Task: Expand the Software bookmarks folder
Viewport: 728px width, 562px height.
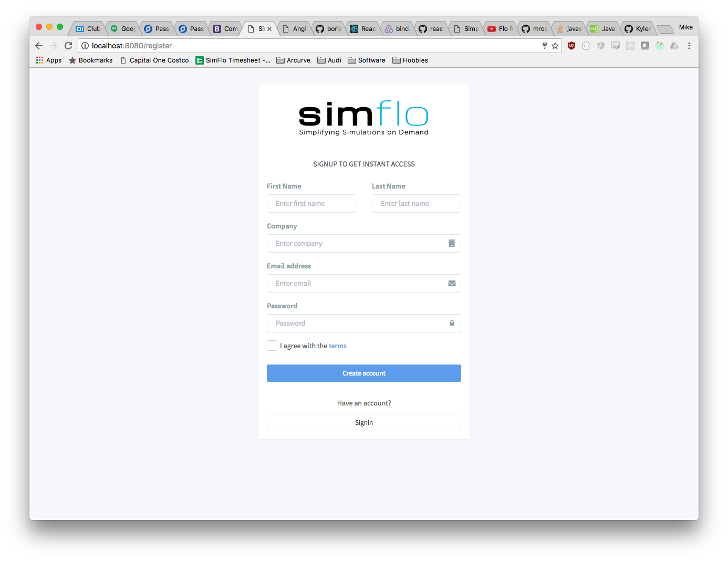Action: pyautogui.click(x=367, y=60)
